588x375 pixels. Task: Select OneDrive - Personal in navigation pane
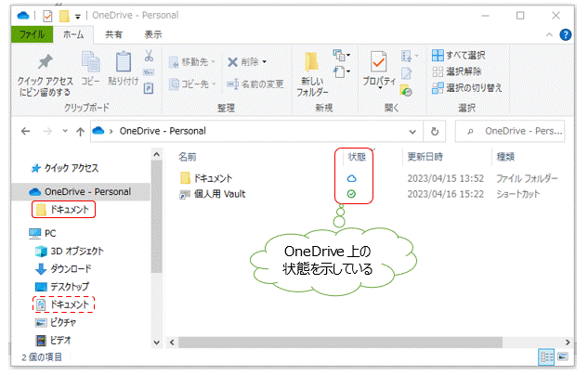point(80,192)
